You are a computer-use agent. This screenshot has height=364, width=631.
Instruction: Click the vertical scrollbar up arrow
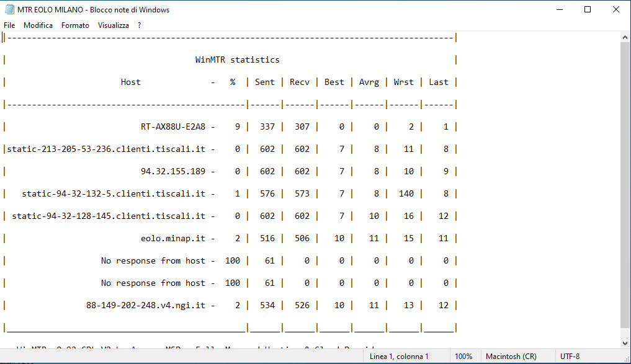tap(625, 37)
